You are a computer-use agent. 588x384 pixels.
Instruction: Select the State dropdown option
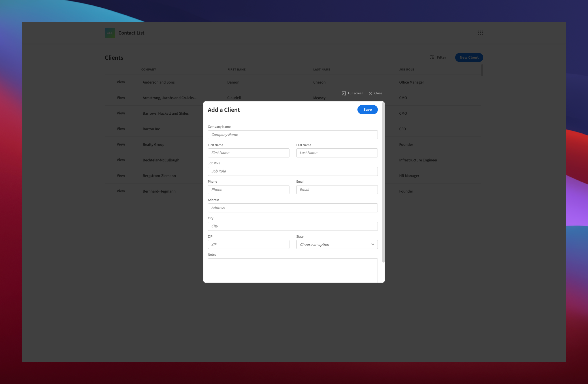[x=336, y=244]
